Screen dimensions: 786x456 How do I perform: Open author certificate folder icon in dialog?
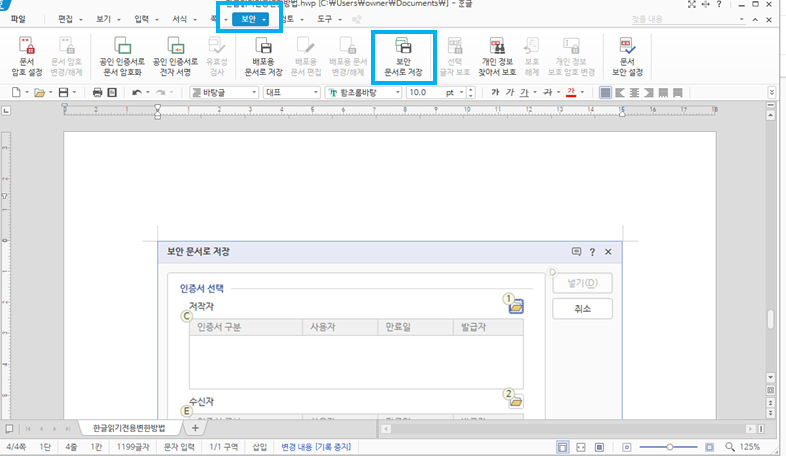pos(516,306)
